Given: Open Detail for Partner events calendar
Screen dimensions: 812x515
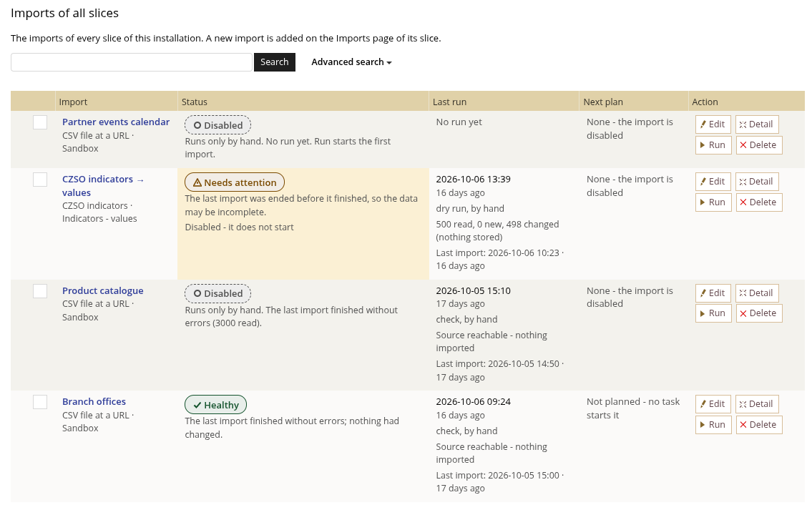Looking at the screenshot, I should (757, 124).
